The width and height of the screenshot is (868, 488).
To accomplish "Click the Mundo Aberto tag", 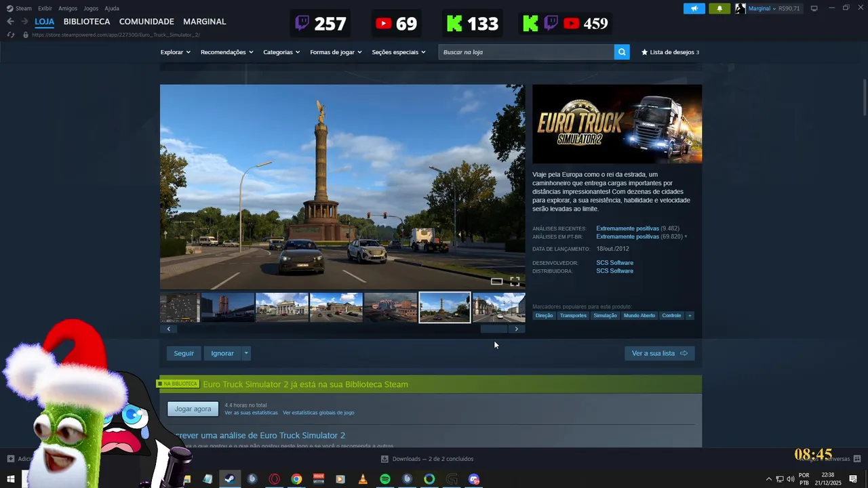I will point(639,315).
